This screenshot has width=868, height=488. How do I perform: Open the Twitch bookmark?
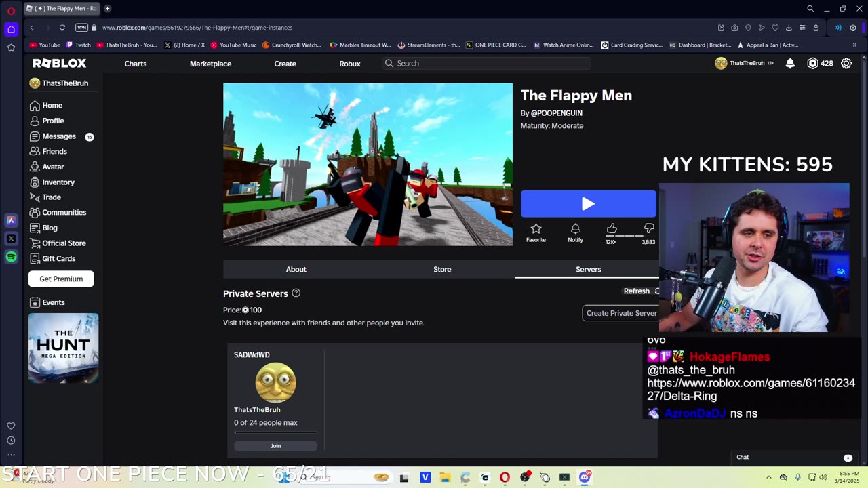point(78,45)
